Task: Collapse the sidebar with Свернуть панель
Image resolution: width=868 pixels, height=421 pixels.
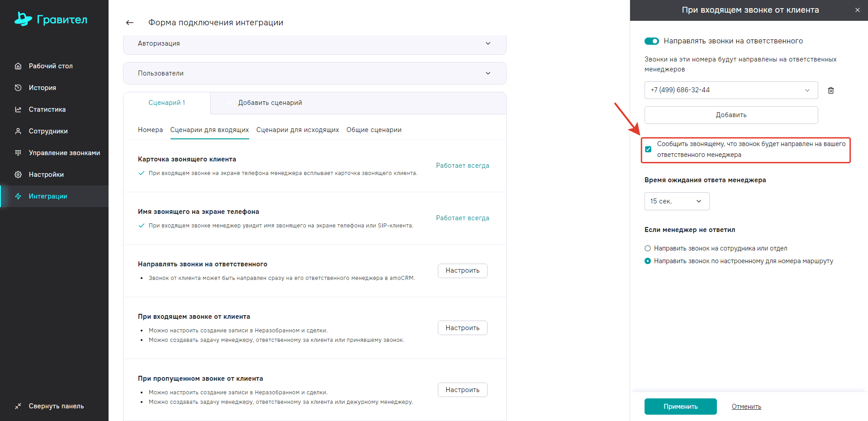Action: coord(56,406)
